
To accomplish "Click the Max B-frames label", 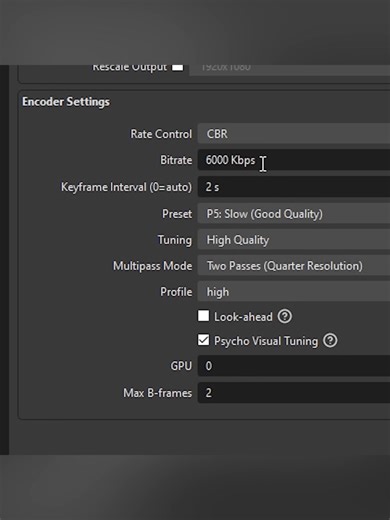I will tap(157, 393).
